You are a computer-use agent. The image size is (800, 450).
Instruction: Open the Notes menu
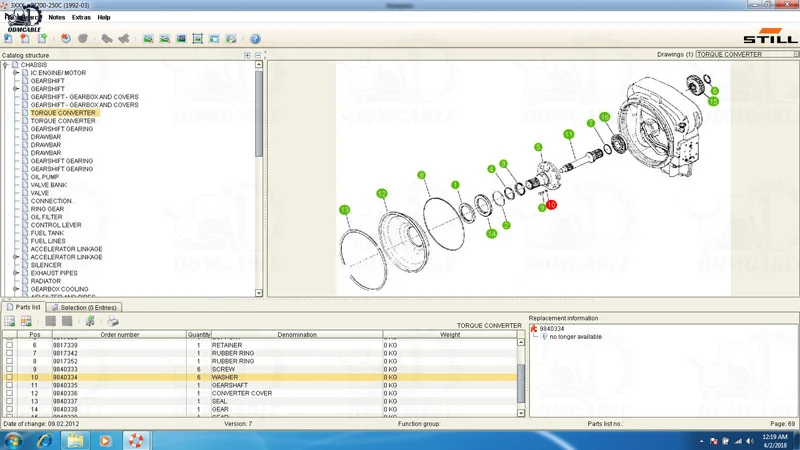[57, 17]
